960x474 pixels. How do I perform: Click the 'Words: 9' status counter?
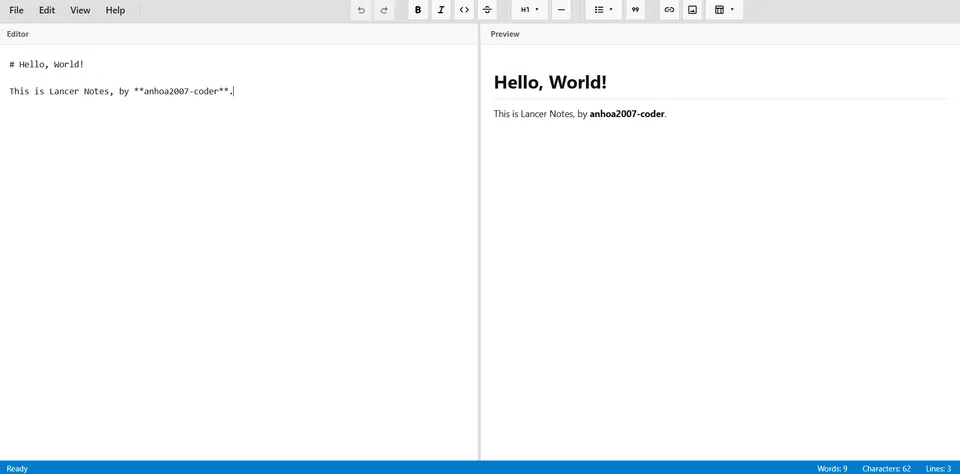pyautogui.click(x=832, y=468)
